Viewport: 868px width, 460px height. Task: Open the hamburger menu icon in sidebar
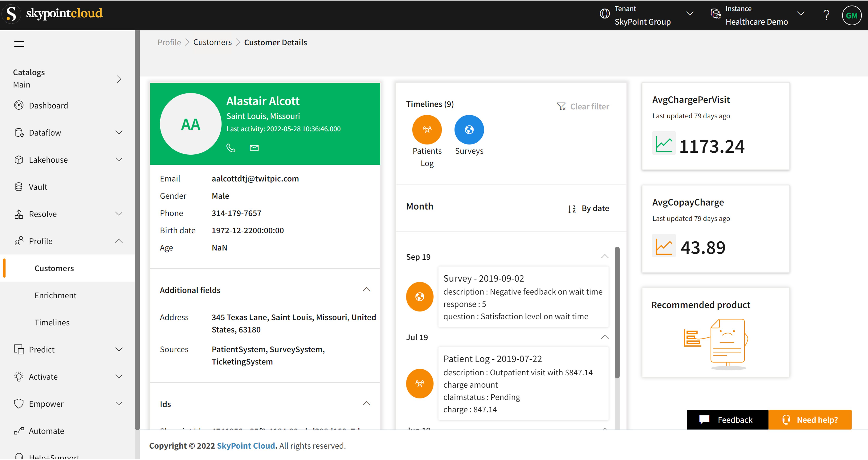(19, 44)
